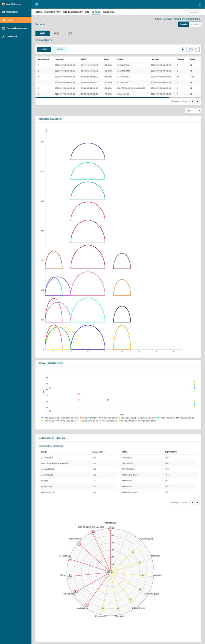Viewport: 205px width, 644px height.
Task: Switch metrics view to BSSID
Action: [60, 49]
